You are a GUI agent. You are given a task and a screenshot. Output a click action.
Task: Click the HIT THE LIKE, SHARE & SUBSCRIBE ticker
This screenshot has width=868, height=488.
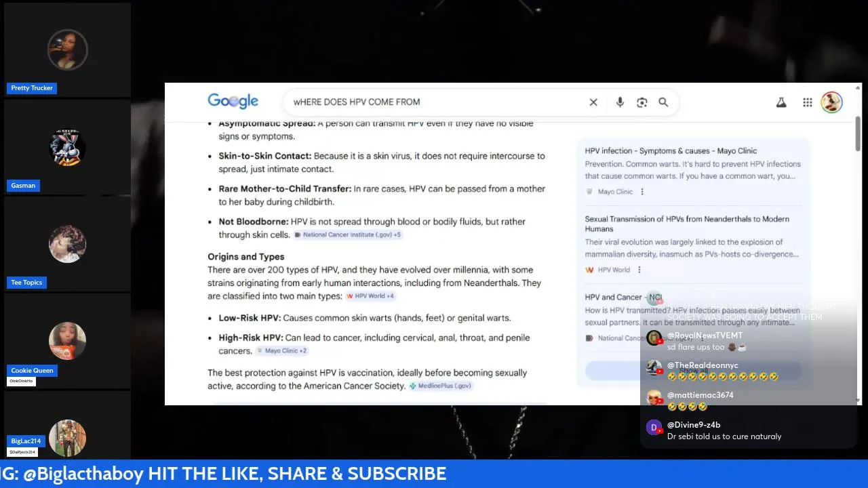pyautogui.click(x=297, y=474)
